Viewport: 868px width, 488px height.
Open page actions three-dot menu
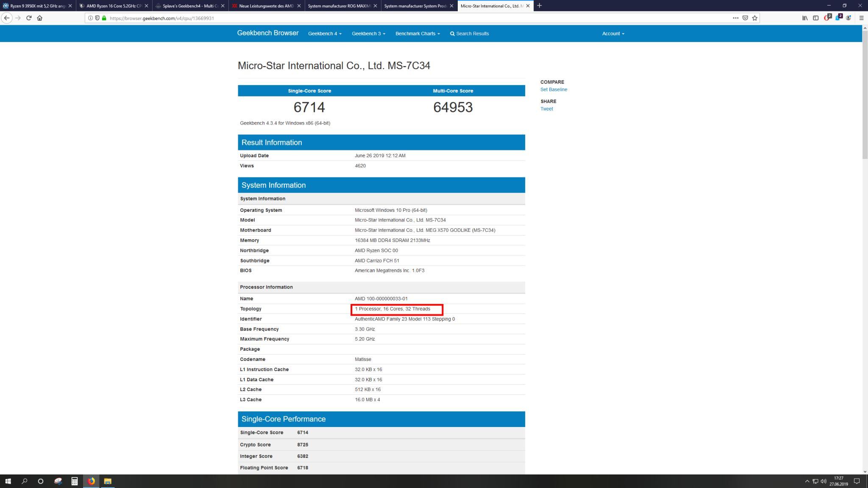[x=735, y=18]
